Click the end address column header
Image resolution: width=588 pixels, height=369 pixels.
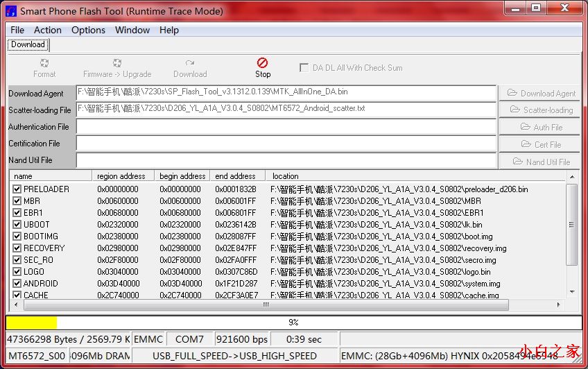point(238,176)
